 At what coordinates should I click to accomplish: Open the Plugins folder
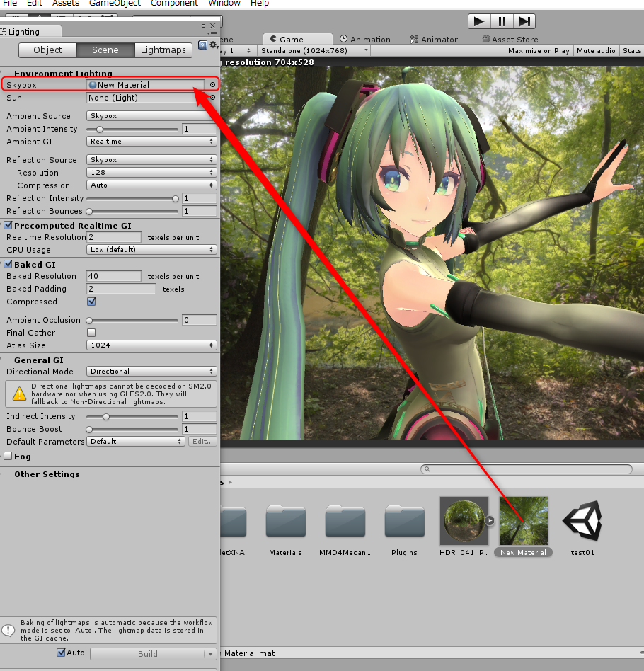pyautogui.click(x=404, y=521)
